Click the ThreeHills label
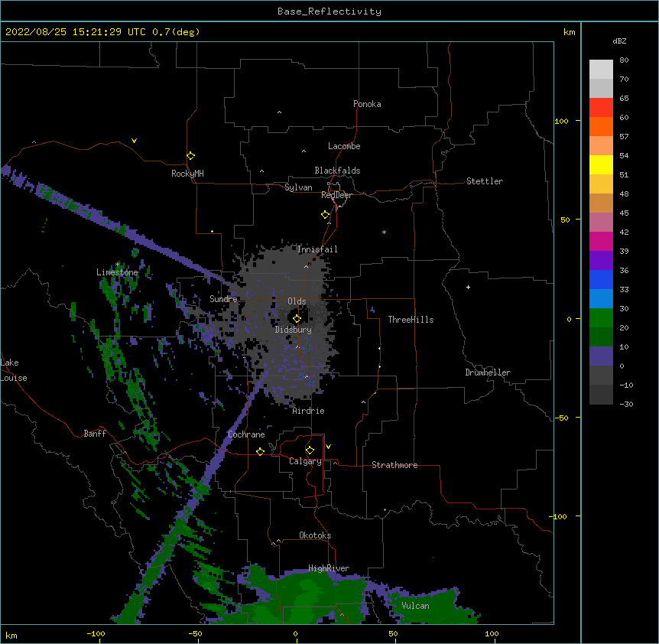659x644 pixels. (411, 320)
